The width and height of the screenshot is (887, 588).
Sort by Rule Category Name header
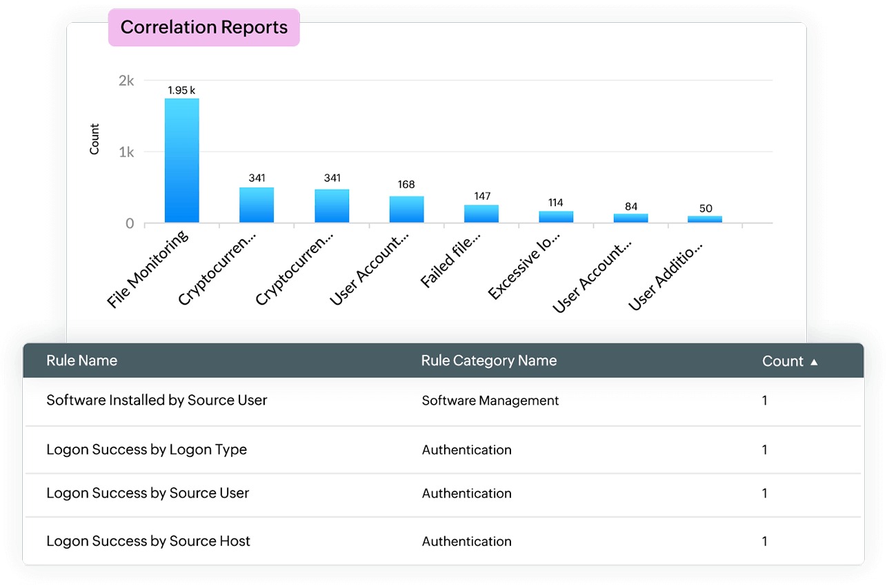click(489, 361)
